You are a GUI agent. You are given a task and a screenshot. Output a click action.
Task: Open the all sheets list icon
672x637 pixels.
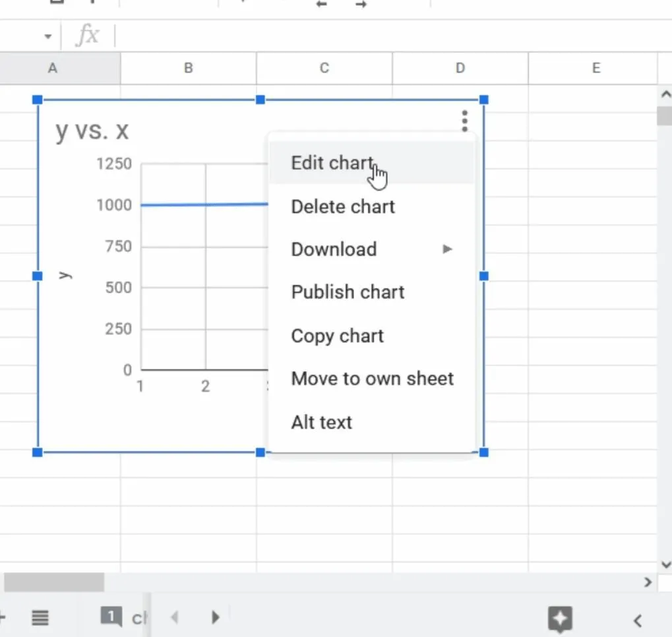pyautogui.click(x=40, y=618)
